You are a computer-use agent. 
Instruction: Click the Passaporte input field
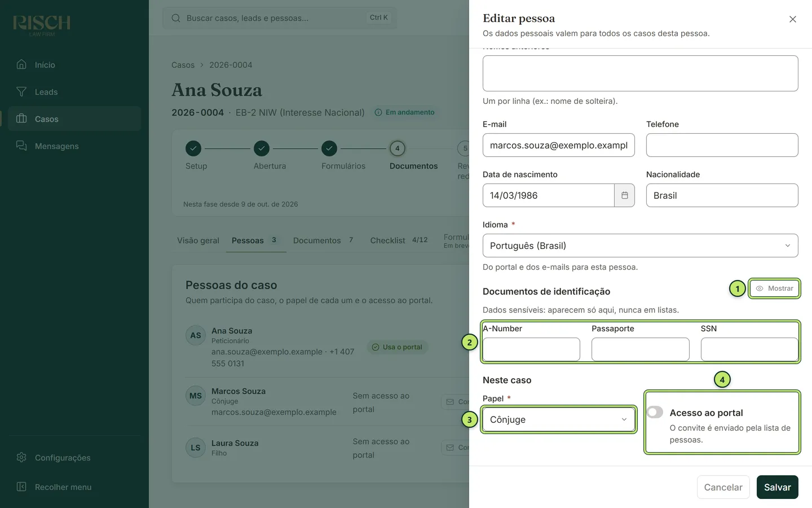(x=641, y=349)
